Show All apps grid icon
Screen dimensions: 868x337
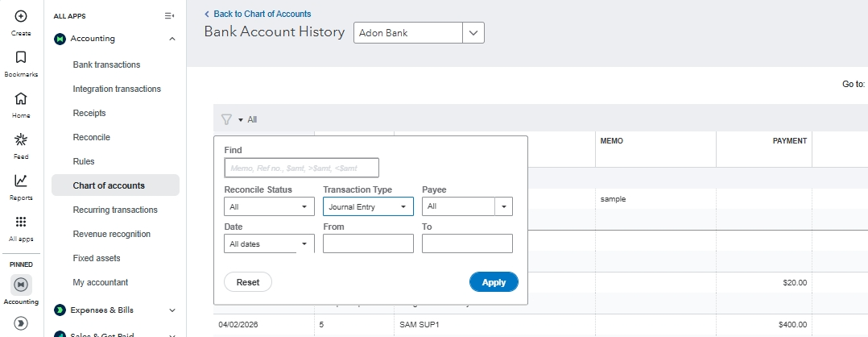(21, 222)
